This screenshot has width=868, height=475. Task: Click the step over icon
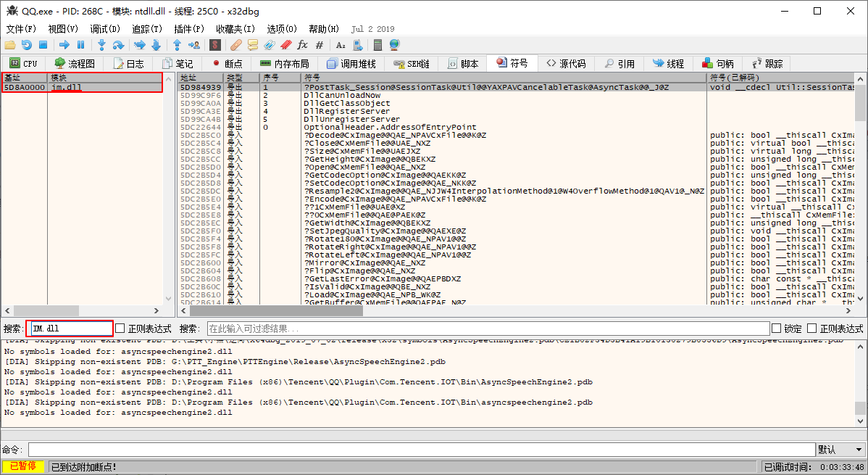118,45
